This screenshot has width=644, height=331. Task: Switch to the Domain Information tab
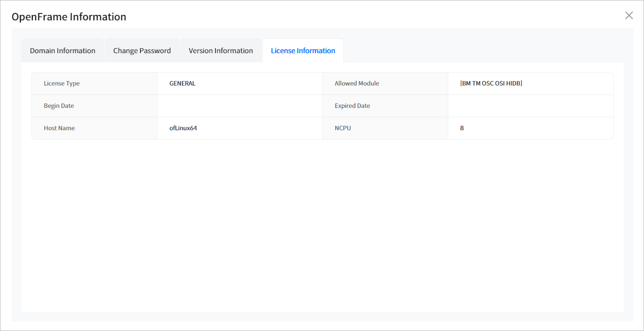[x=63, y=51]
